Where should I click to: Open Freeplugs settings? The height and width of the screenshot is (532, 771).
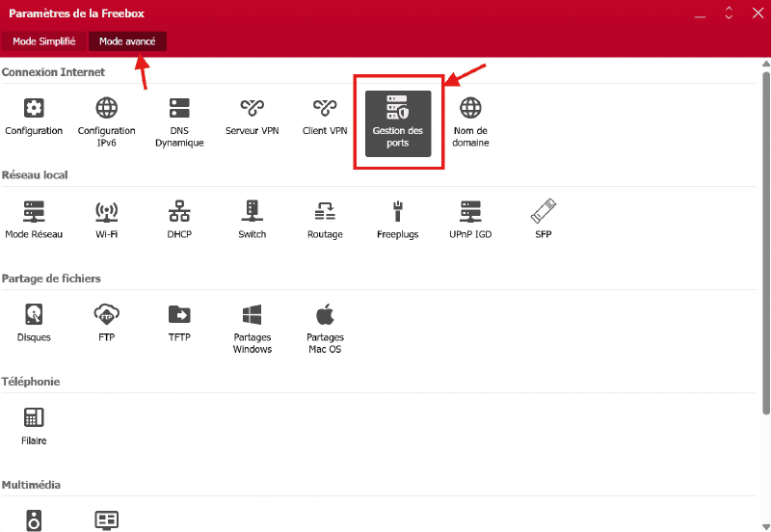(x=398, y=220)
